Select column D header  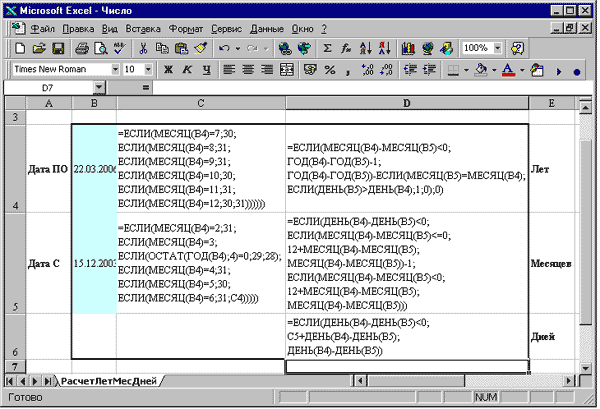(407, 103)
